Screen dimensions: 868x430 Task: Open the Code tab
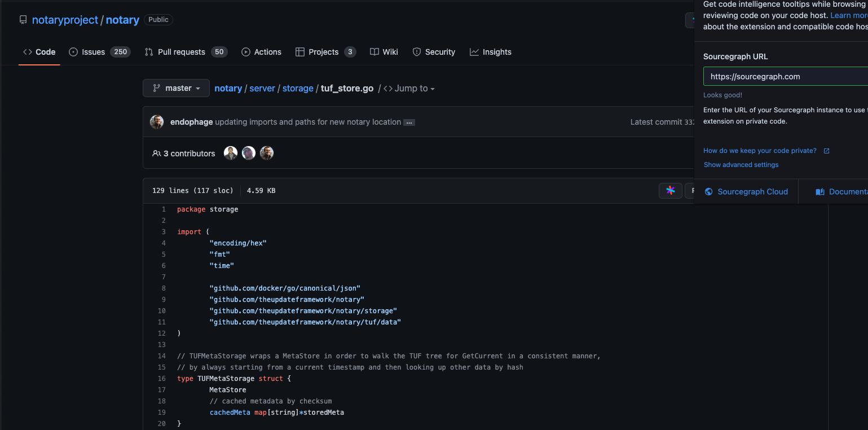(x=39, y=52)
